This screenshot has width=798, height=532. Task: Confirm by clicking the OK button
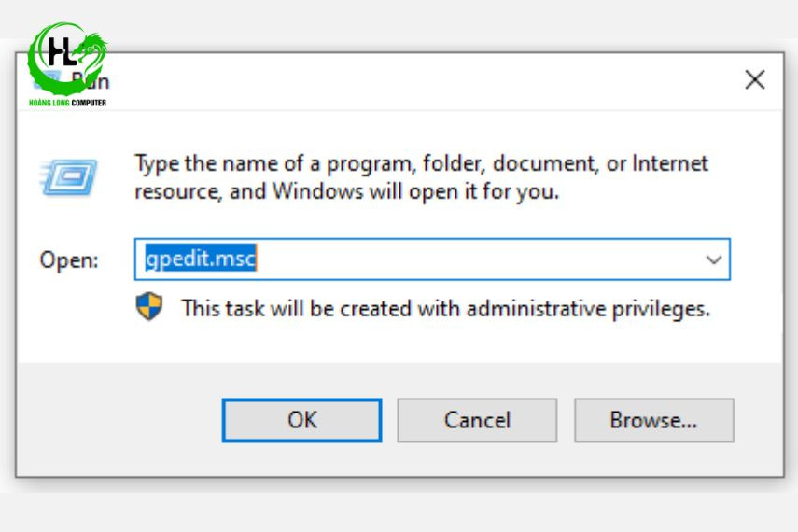(301, 420)
